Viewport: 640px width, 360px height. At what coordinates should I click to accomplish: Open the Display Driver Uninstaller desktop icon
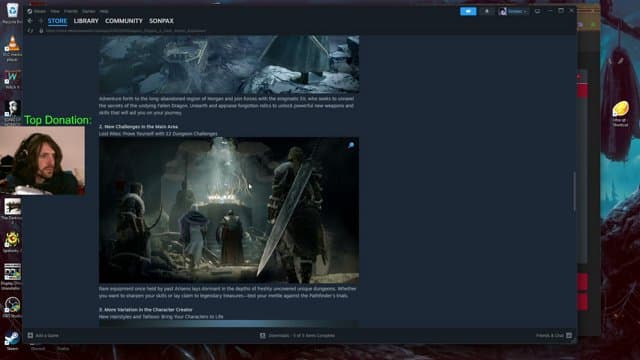point(12,276)
